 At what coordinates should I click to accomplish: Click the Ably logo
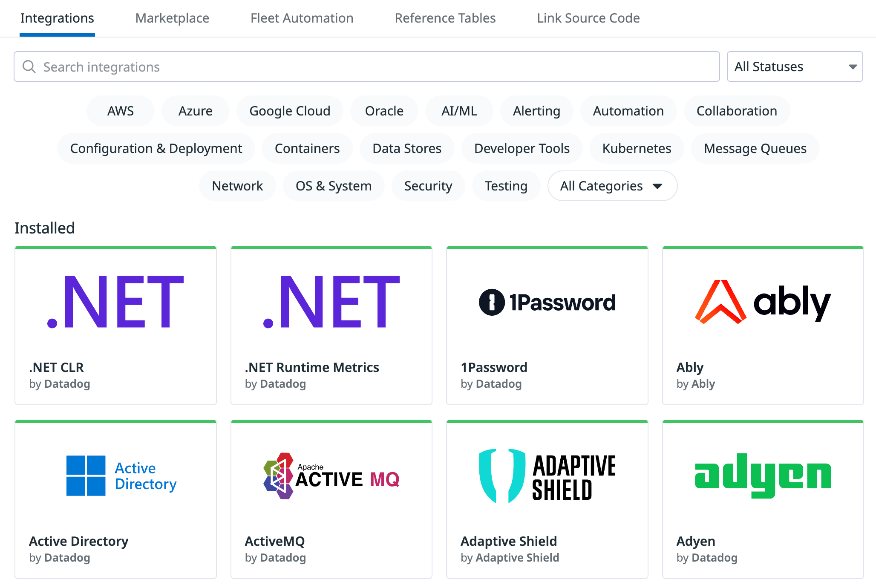(x=763, y=302)
